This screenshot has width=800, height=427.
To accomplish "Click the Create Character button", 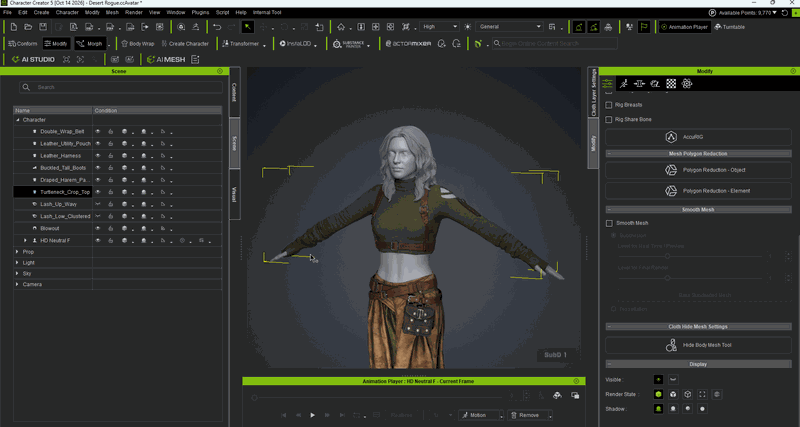I will click(x=185, y=44).
